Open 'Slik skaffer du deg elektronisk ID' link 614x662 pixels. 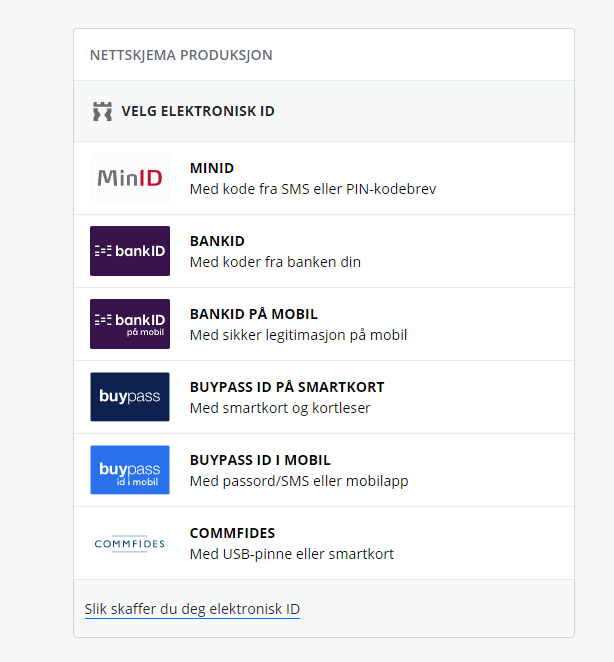[192, 609]
